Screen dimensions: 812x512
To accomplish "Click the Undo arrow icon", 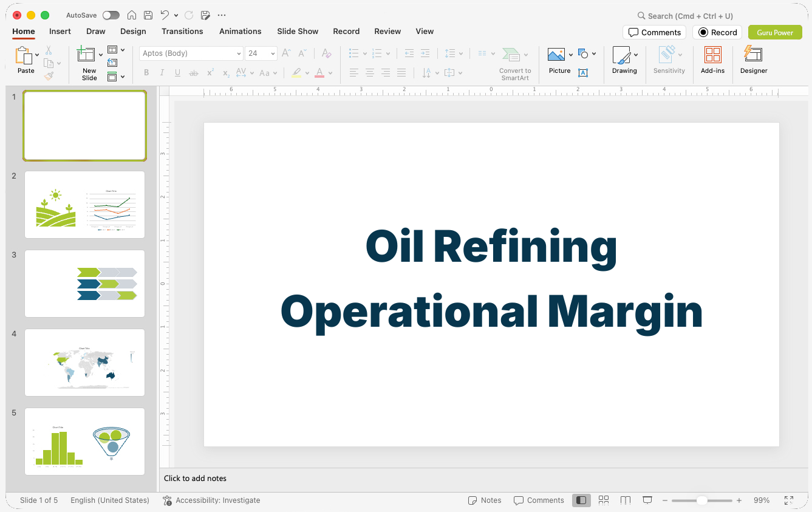I will 165,15.
